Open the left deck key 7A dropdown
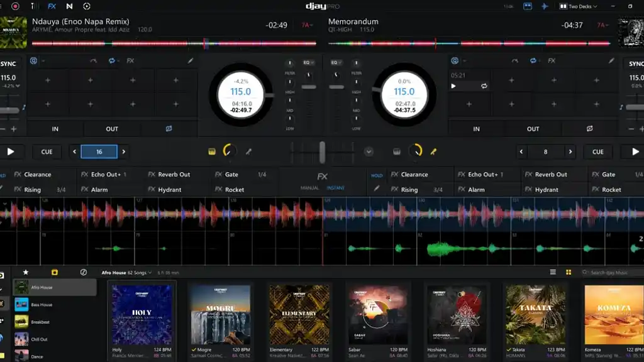Image resolution: width=644 pixels, height=362 pixels. (307, 25)
